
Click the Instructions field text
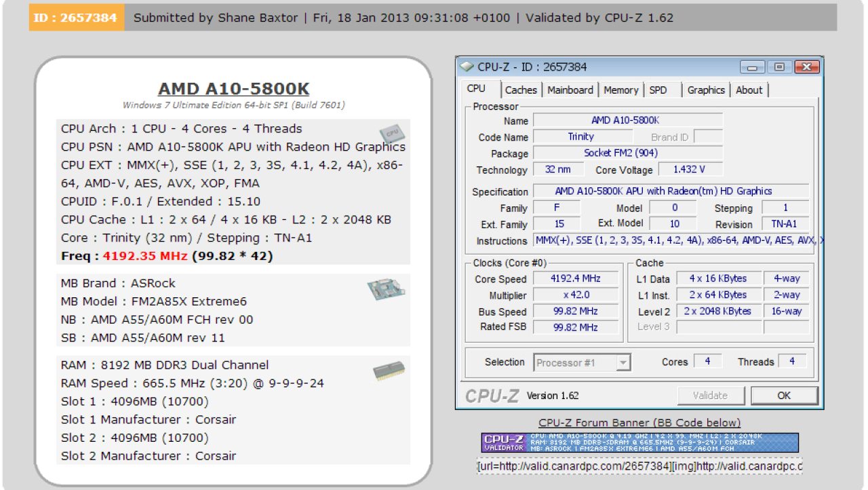[x=678, y=240]
